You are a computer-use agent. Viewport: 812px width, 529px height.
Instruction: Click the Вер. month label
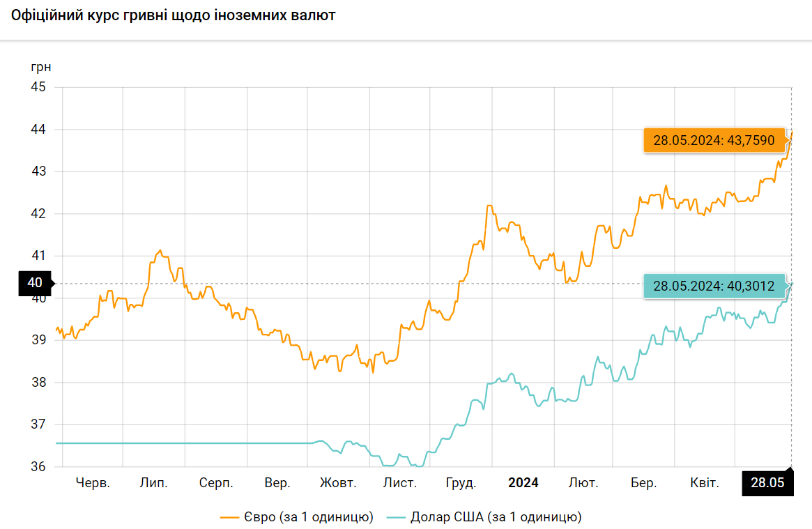[277, 483]
